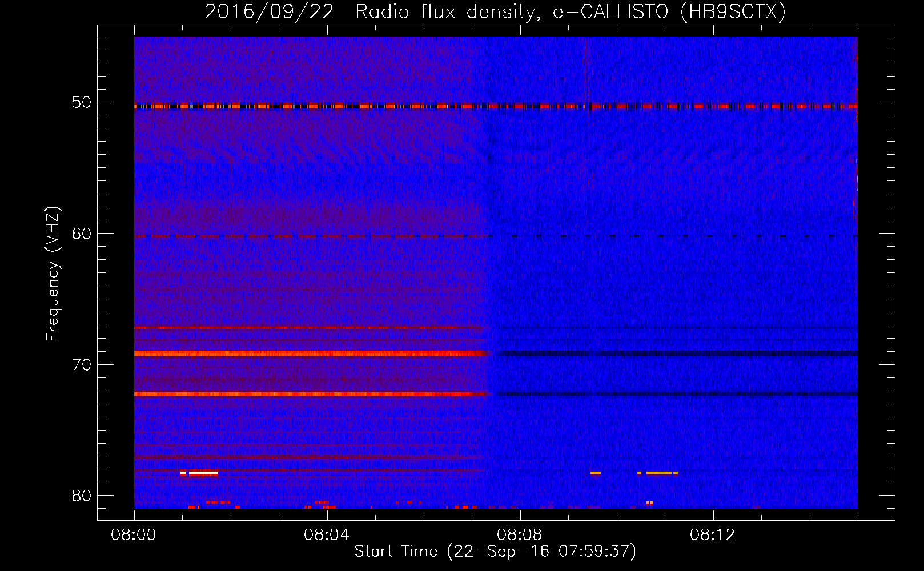Click the 'Frequency (MHZ)' axis label
Image resolution: width=924 pixels, height=571 pixels.
(53, 274)
